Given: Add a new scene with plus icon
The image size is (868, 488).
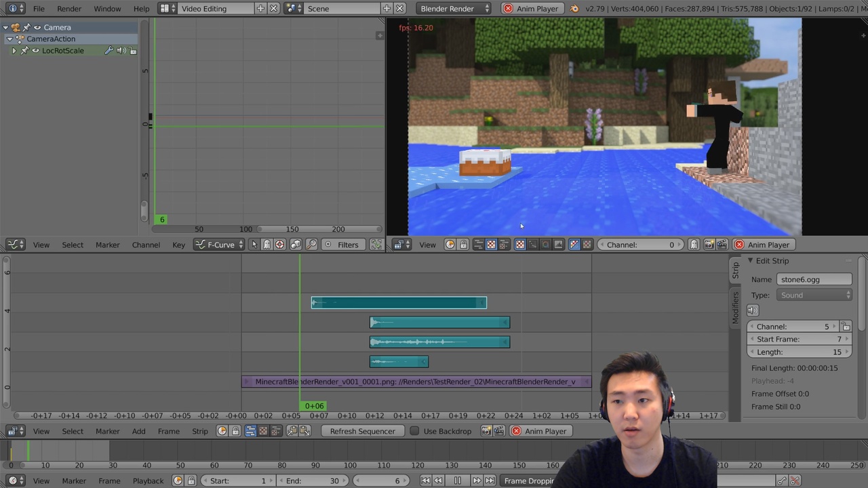Looking at the screenshot, I should click(387, 8).
